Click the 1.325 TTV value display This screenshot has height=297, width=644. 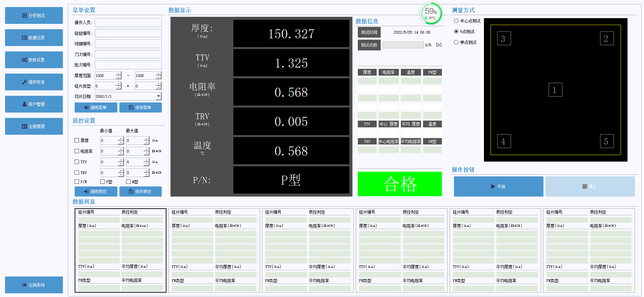291,63
